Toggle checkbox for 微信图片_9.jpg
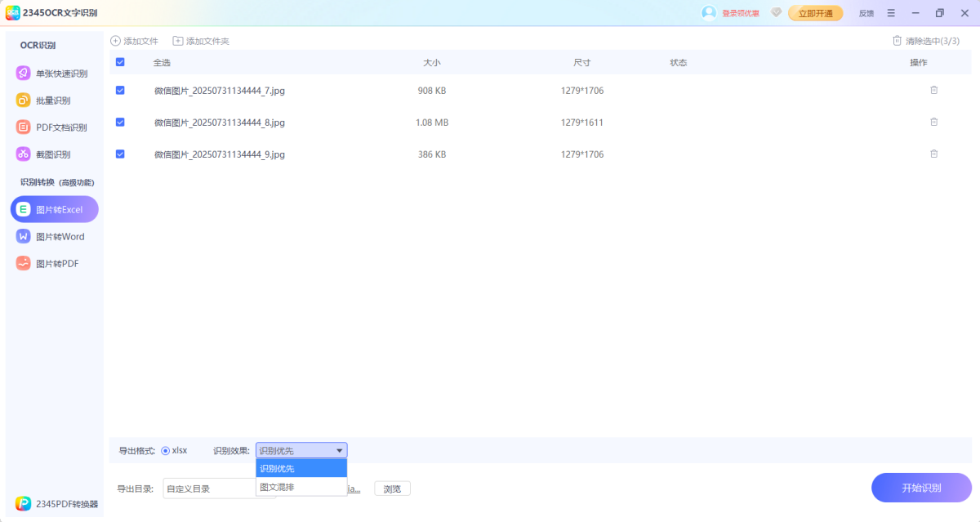 pos(120,154)
